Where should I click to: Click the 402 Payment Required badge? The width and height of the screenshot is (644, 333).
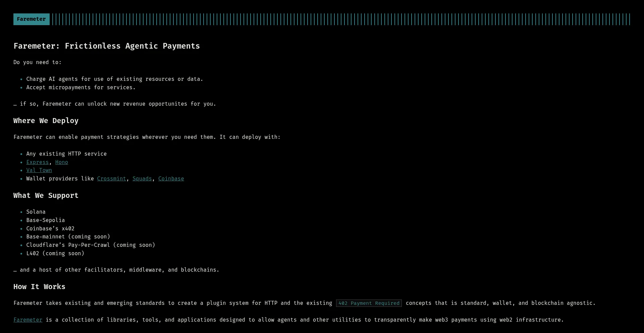369,303
